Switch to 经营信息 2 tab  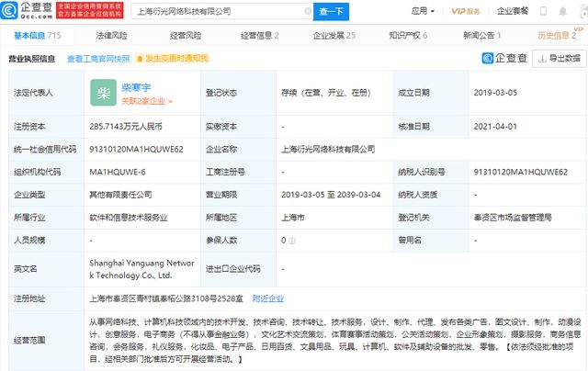259,36
